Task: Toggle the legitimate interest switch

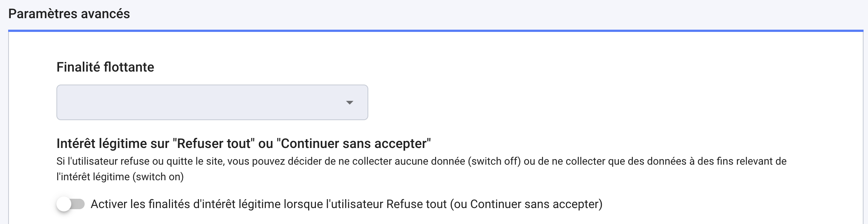Action: pyautogui.click(x=71, y=204)
